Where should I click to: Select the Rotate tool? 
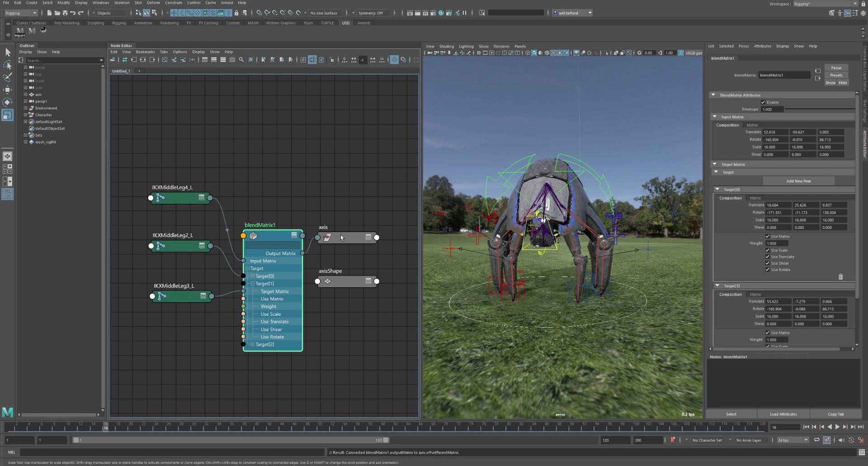(8, 102)
